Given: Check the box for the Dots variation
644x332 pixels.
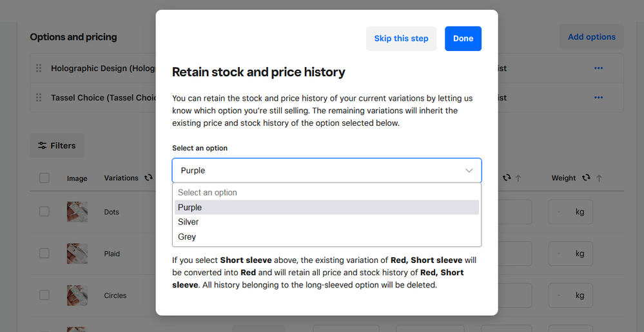Looking at the screenshot, I should click(44, 211).
